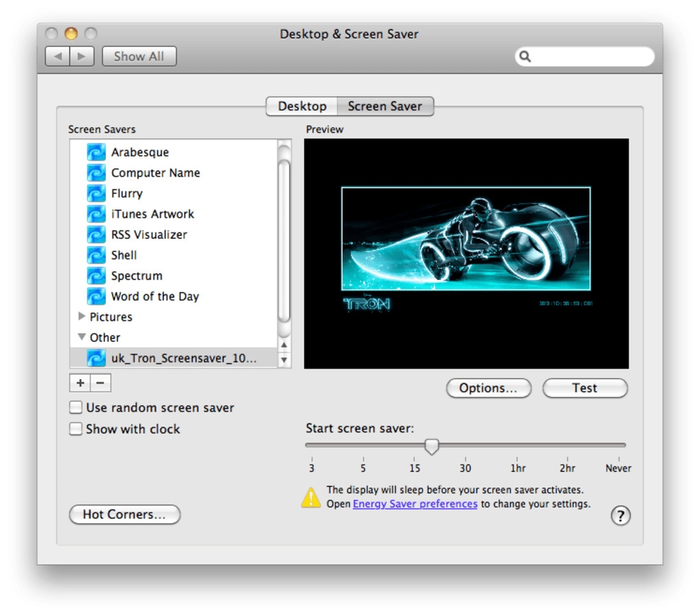Click the 30 label under the slider
Screen dimensions: 700x616
(x=465, y=468)
